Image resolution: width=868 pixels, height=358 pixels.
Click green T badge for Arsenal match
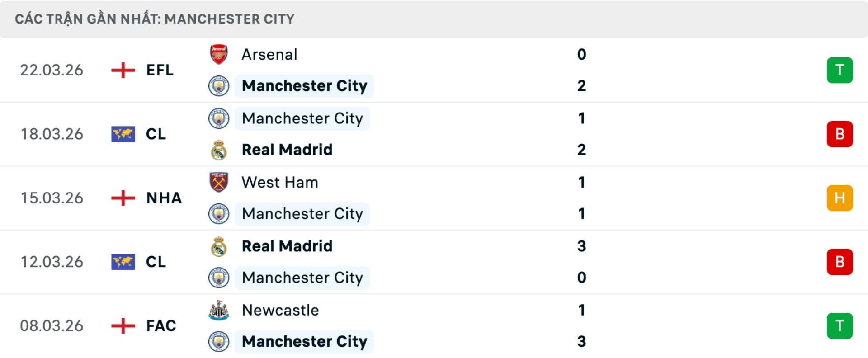pyautogui.click(x=840, y=70)
